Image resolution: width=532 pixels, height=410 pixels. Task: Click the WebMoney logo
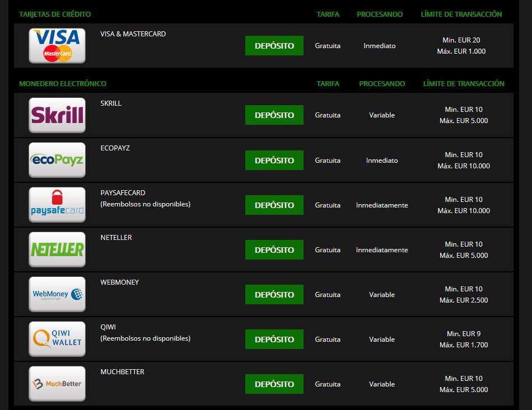coord(57,294)
